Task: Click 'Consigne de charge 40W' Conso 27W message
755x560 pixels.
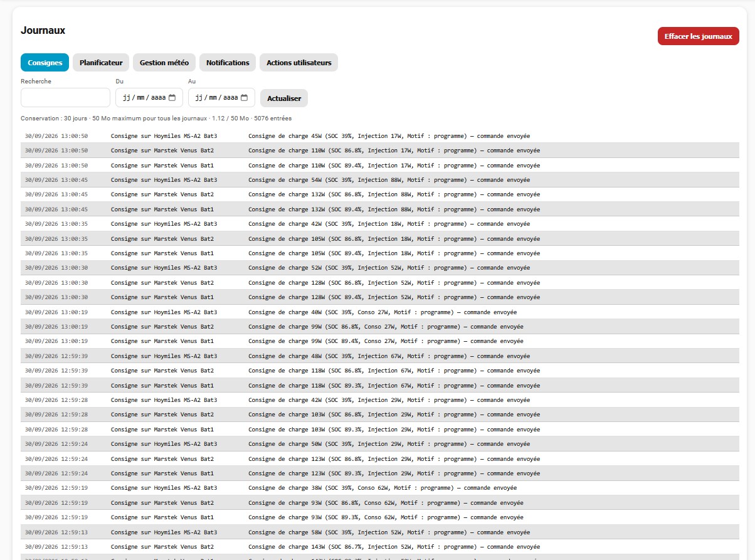Action: (383, 312)
